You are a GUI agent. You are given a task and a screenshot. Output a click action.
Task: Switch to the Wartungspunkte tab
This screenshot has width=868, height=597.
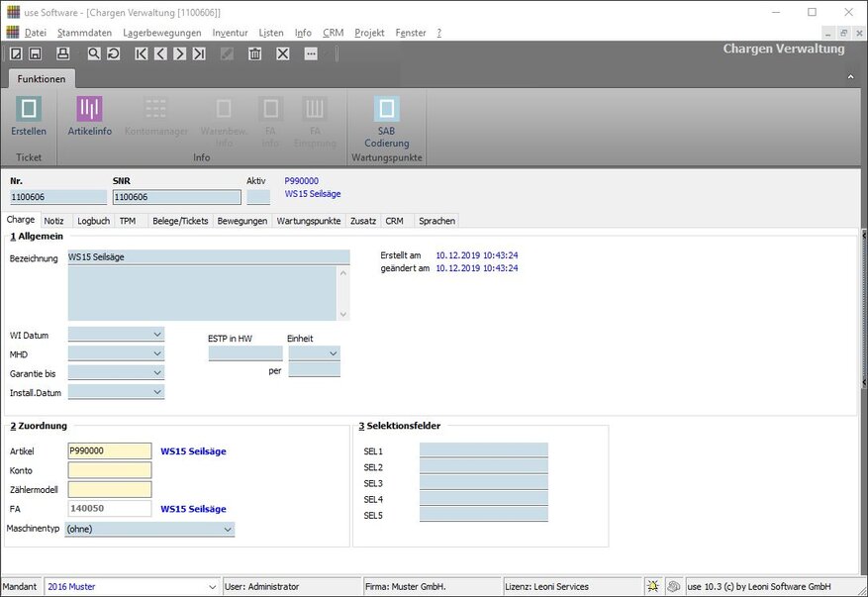(308, 221)
